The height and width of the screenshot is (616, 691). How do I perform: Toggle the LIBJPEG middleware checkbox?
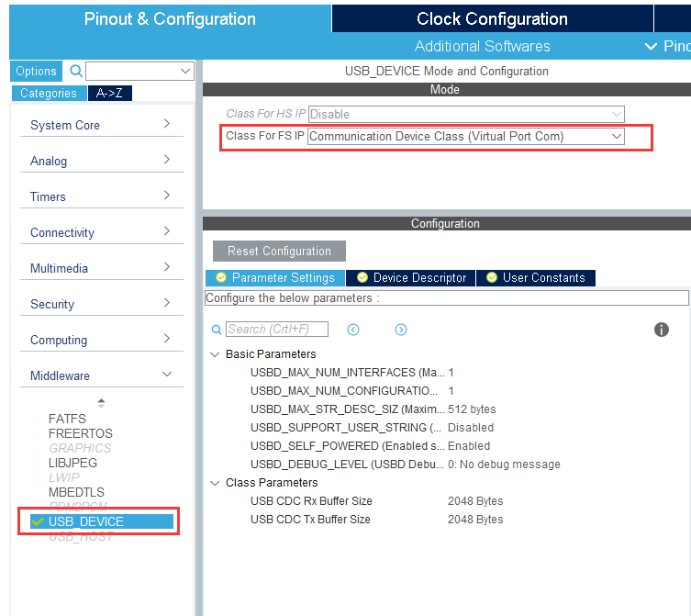point(39,463)
